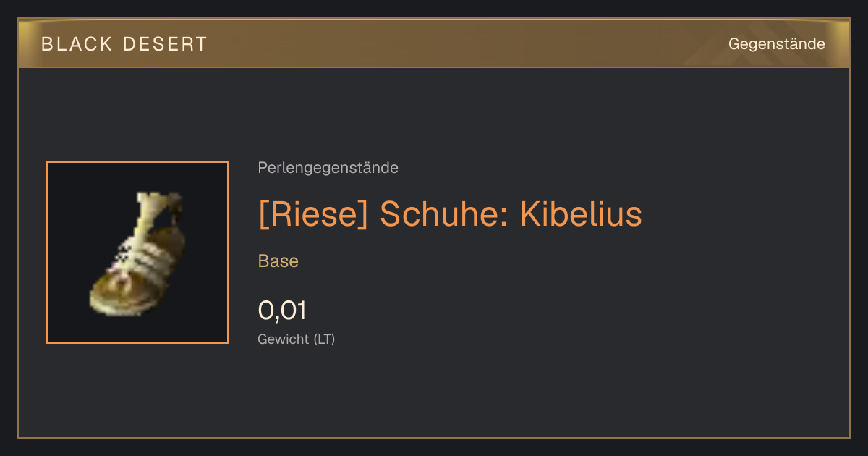Select the Gewicht (LT) caption
Screen dimensions: 868x456
click(297, 339)
